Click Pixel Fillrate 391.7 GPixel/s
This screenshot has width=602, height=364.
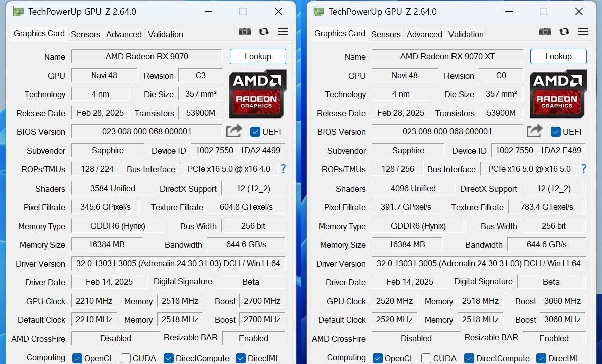point(406,207)
